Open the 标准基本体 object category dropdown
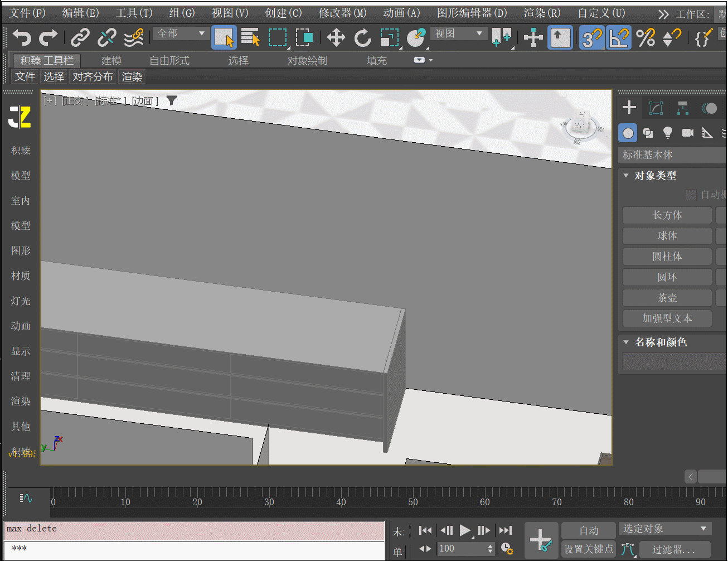This screenshot has height=561, width=728. (673, 155)
